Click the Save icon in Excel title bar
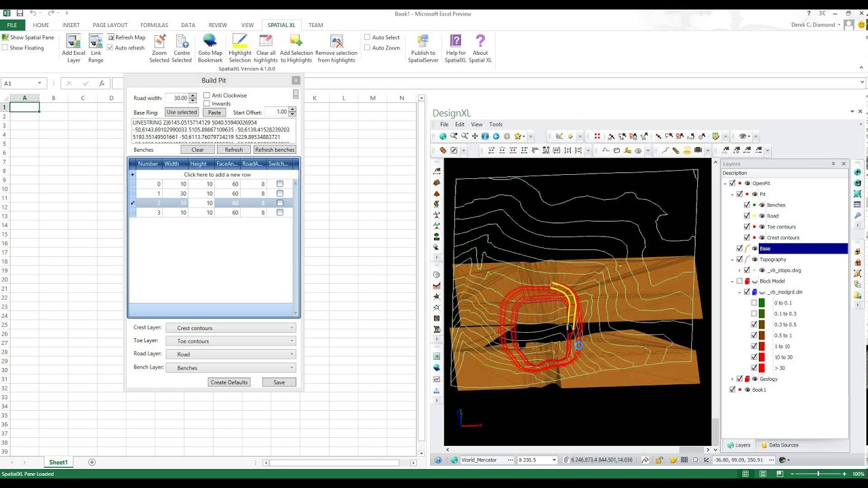 pyautogui.click(x=19, y=13)
